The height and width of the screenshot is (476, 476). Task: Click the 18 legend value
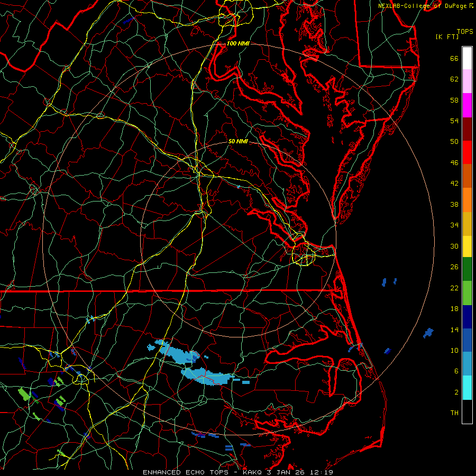click(454, 309)
